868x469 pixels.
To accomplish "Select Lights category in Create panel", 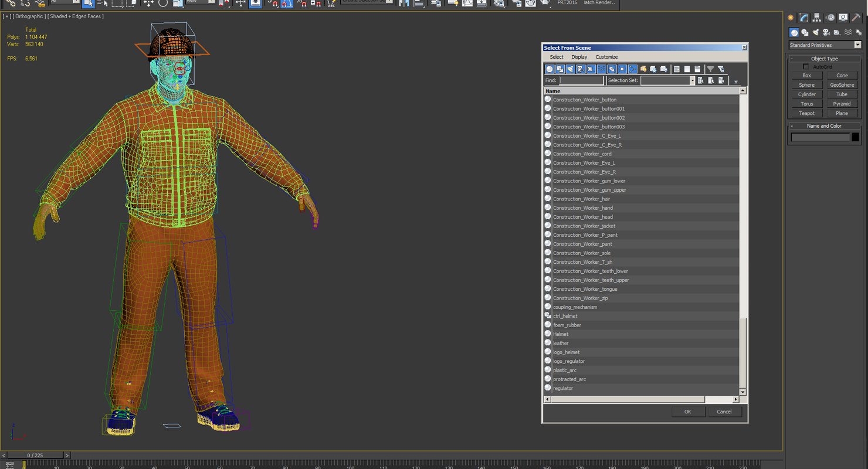I will (x=816, y=33).
